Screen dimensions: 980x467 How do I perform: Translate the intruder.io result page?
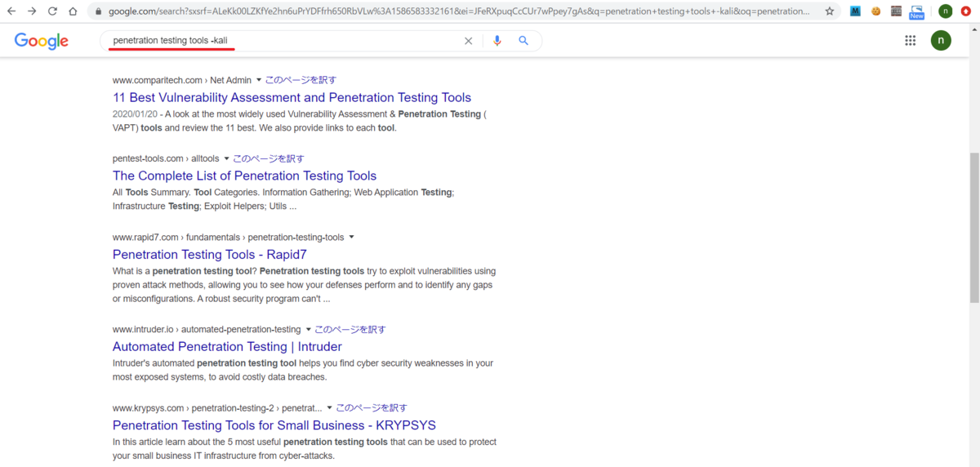point(350,330)
